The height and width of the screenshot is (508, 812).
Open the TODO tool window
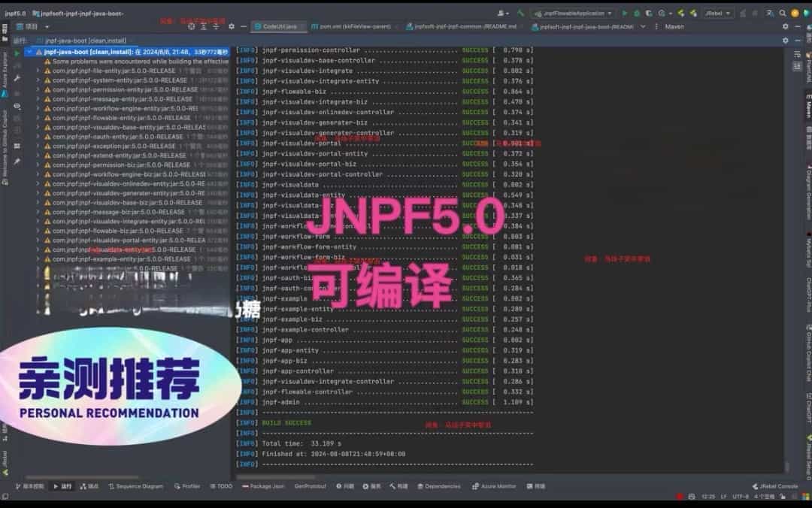coord(221,486)
